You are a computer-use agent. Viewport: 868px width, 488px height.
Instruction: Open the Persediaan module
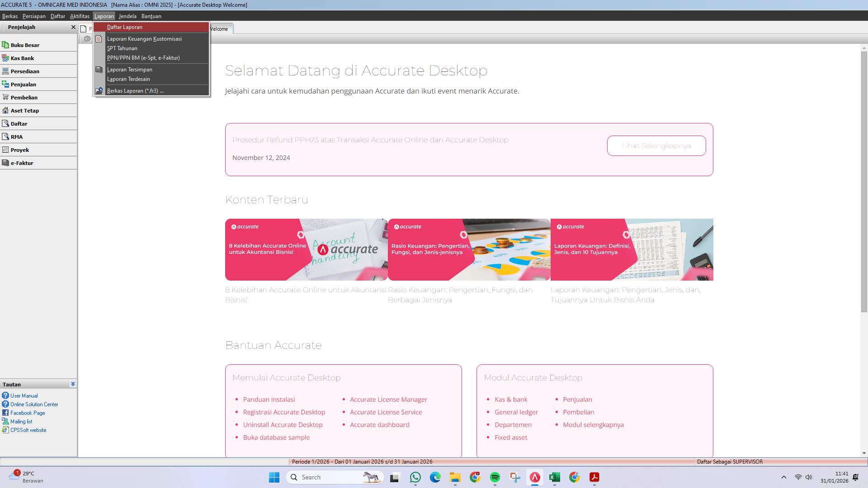[25, 71]
